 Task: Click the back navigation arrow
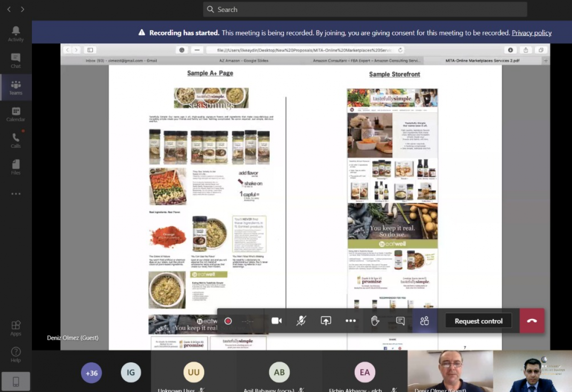pos(9,9)
